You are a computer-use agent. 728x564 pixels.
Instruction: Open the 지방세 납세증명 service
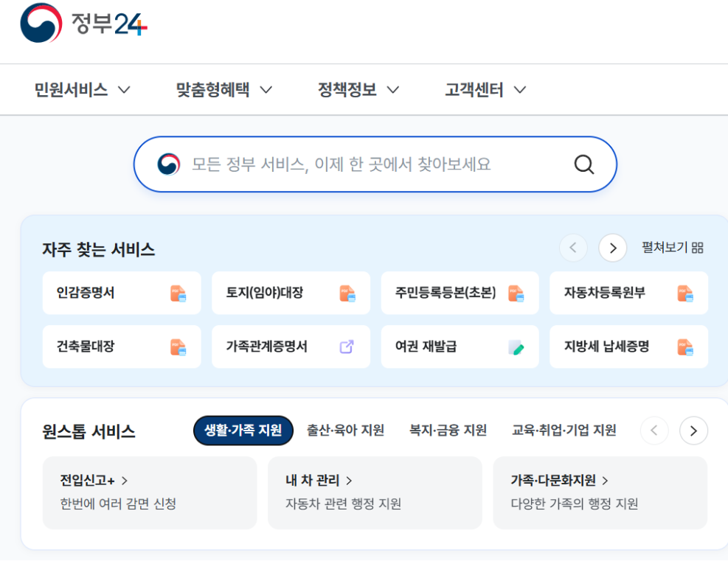629,347
